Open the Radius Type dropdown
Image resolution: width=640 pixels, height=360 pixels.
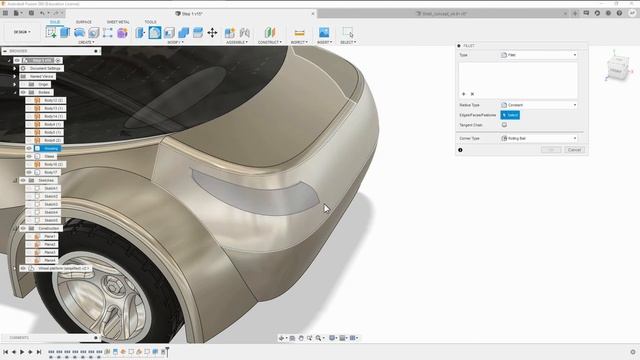[x=539, y=105]
